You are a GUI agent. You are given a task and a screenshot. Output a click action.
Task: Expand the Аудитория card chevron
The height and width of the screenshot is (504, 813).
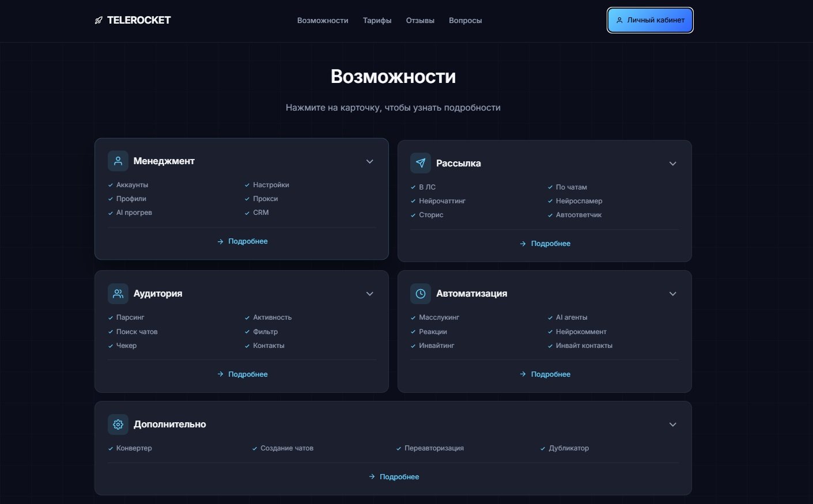point(370,294)
